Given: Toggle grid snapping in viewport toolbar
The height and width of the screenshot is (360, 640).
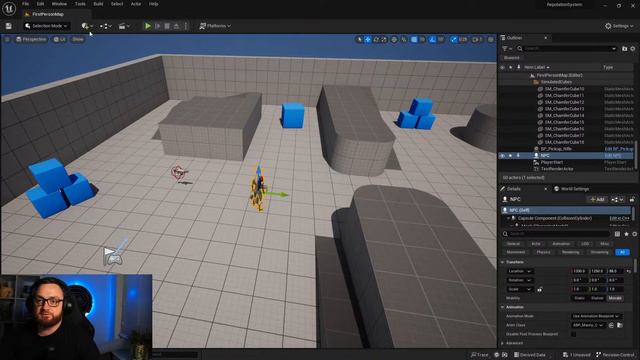Looking at the screenshot, I should pos(414,40).
